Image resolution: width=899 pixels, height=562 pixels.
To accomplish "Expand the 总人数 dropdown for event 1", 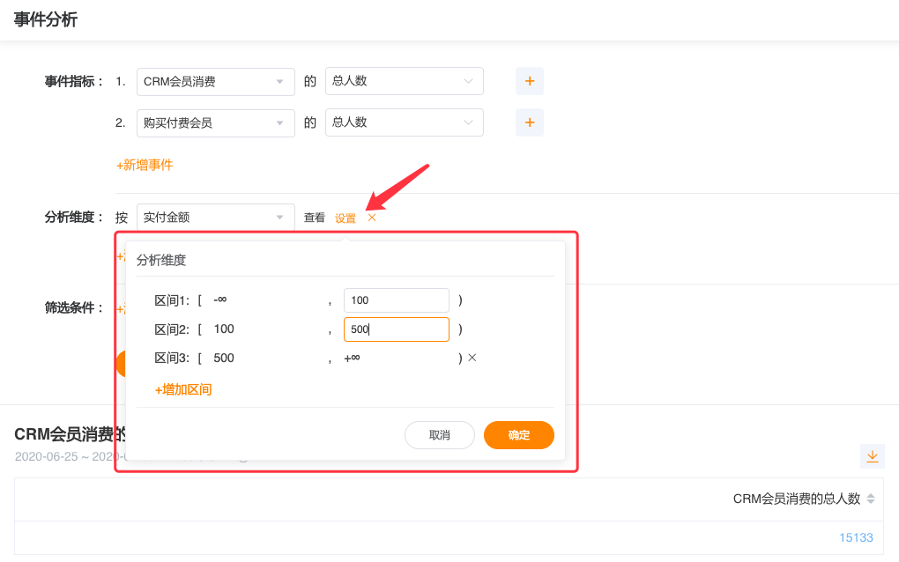I will pyautogui.click(x=404, y=81).
